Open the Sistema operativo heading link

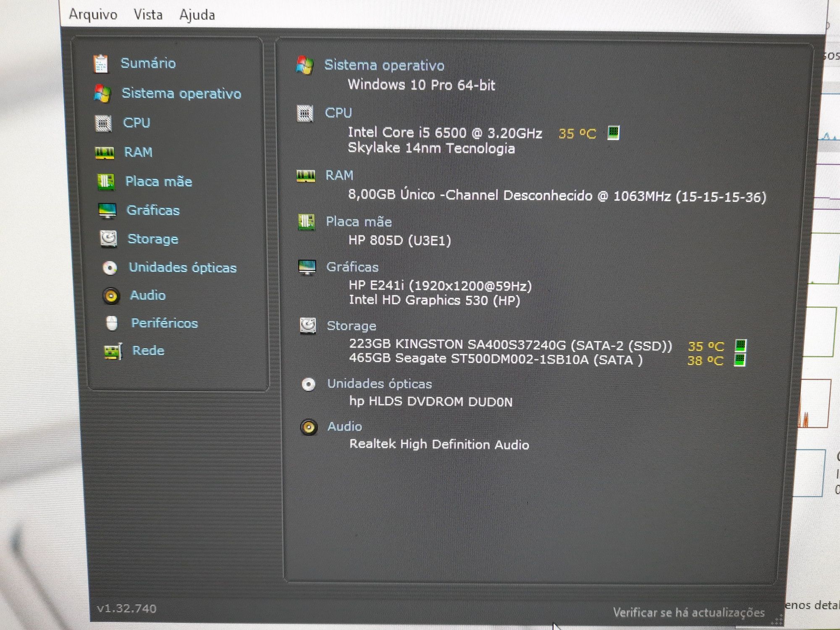click(384, 65)
